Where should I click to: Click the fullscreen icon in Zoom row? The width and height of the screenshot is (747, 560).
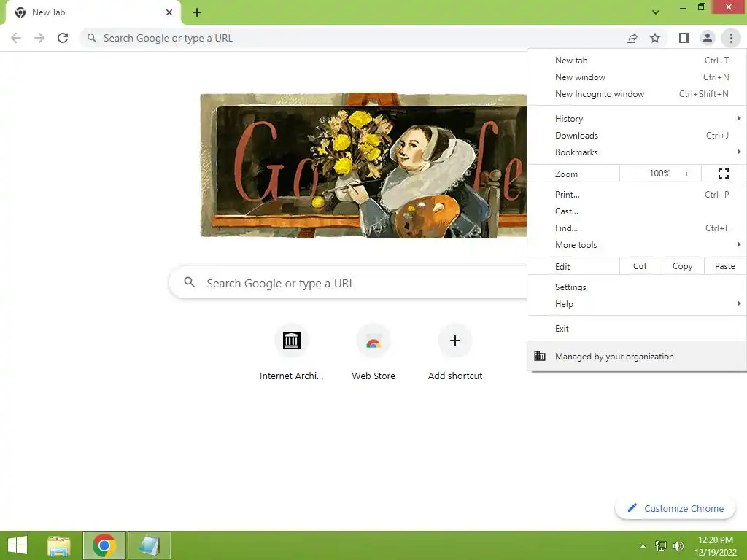[x=723, y=174]
